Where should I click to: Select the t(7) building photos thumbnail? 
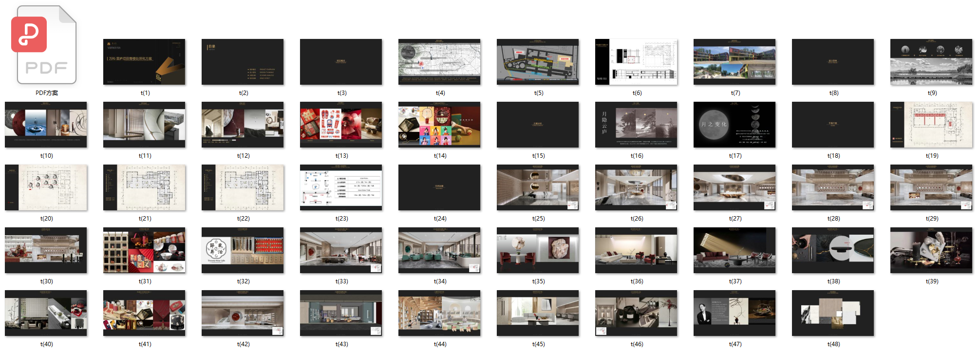tap(735, 62)
